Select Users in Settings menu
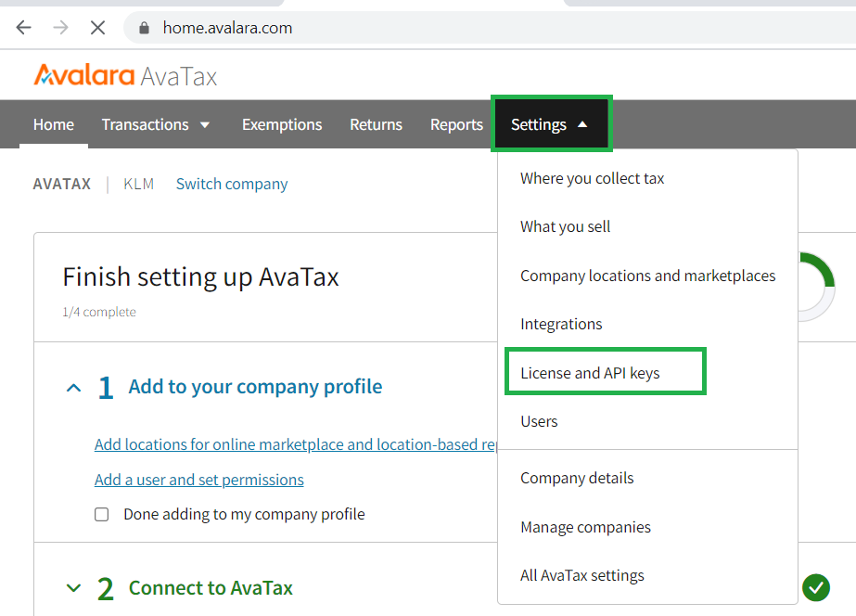856x616 pixels. click(x=539, y=421)
